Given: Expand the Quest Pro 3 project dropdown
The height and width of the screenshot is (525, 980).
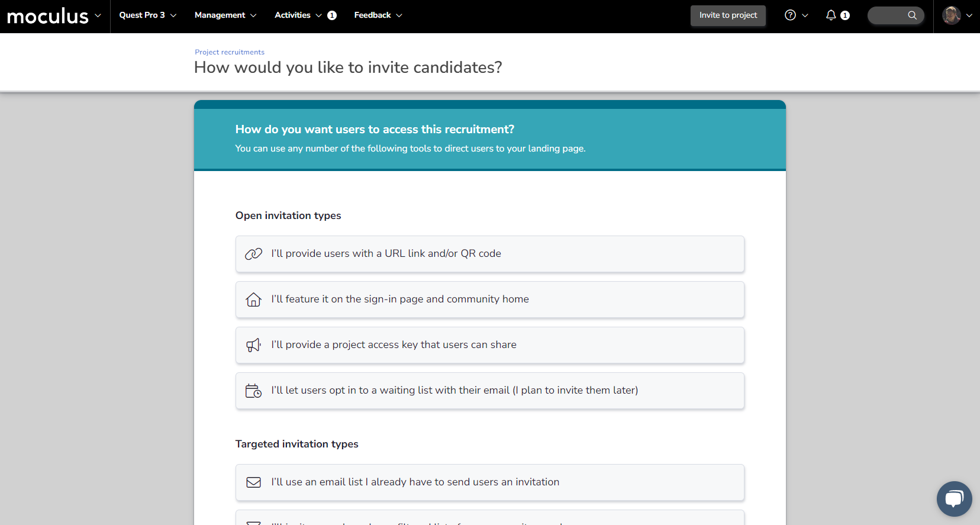Looking at the screenshot, I should click(147, 15).
